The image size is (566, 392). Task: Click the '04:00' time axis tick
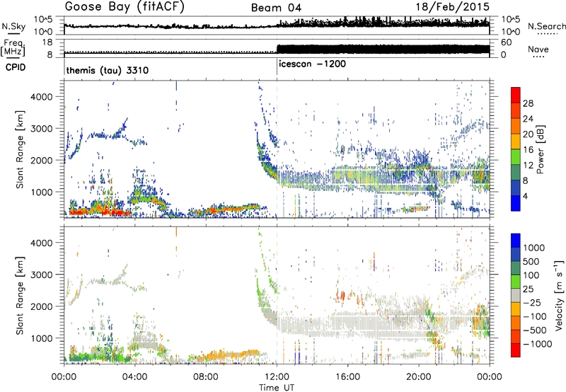point(135,377)
